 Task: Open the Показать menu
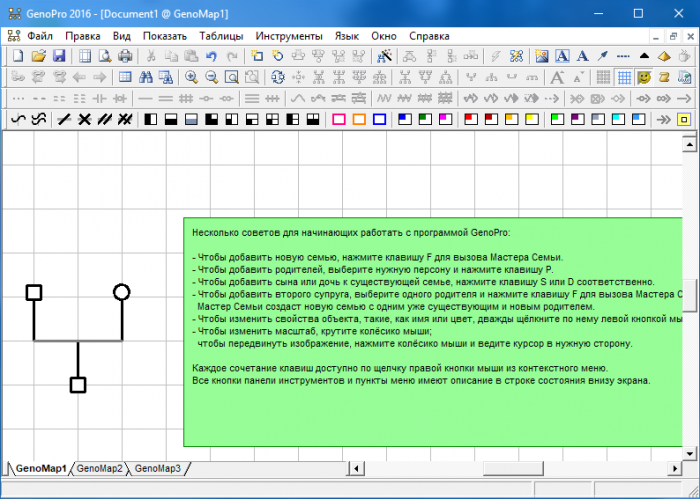point(165,36)
